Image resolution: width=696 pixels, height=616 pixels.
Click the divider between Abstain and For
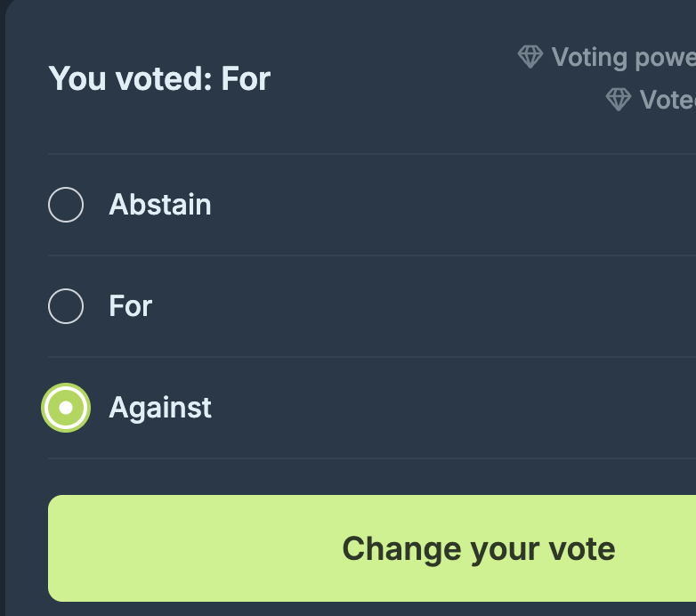coord(356,255)
